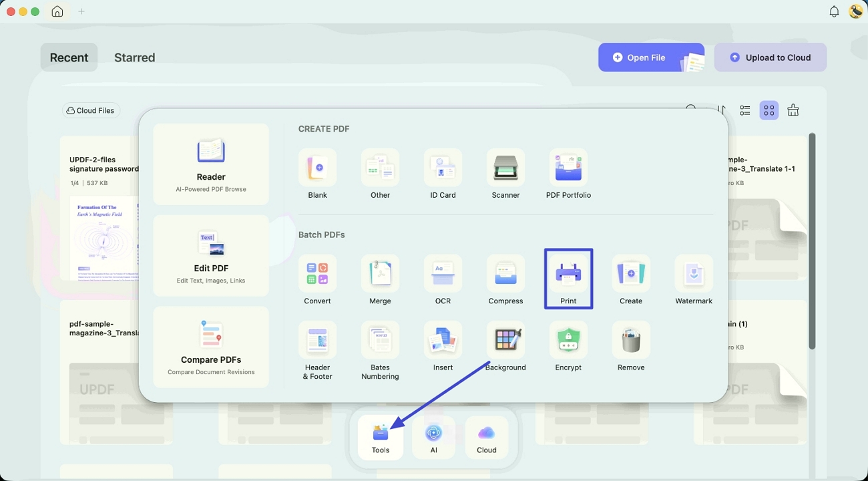Open the batch Insert tool
Image resolution: width=868 pixels, height=481 pixels.
point(443,346)
